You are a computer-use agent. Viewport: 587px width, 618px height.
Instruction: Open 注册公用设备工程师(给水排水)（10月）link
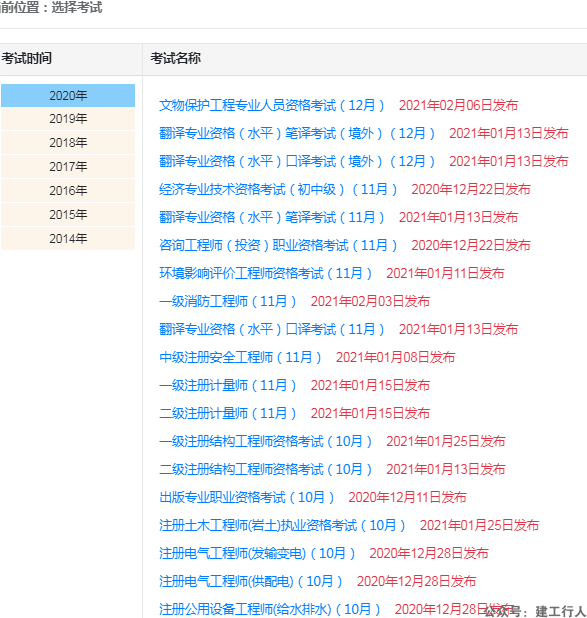tap(270, 609)
